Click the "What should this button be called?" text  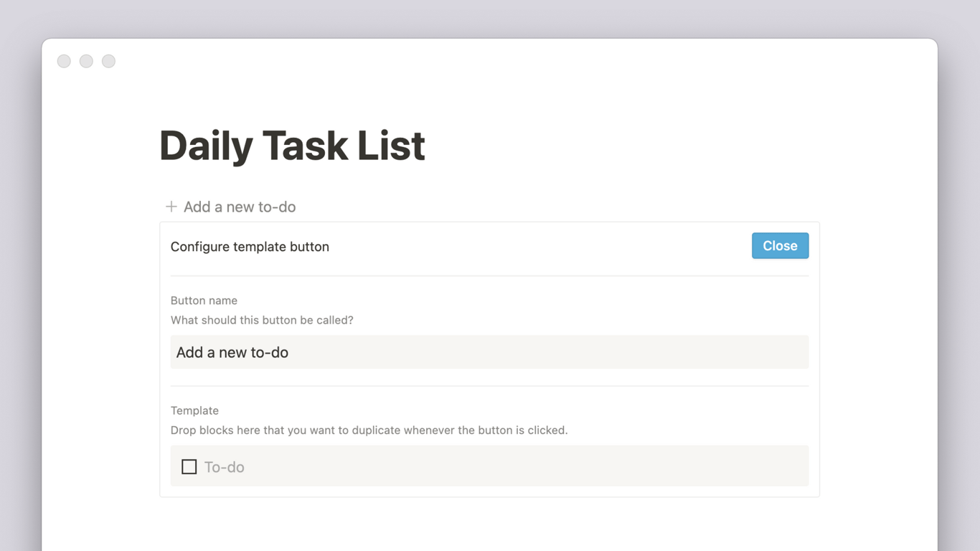262,320
